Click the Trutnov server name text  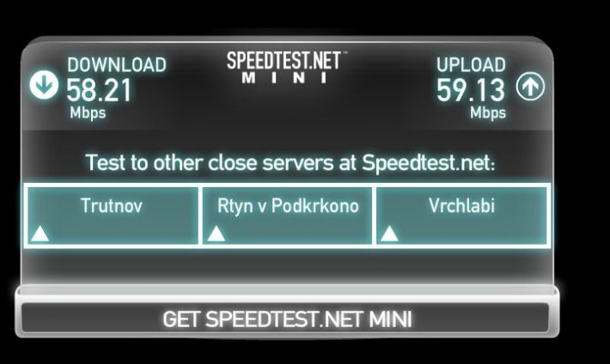pyautogui.click(x=112, y=205)
